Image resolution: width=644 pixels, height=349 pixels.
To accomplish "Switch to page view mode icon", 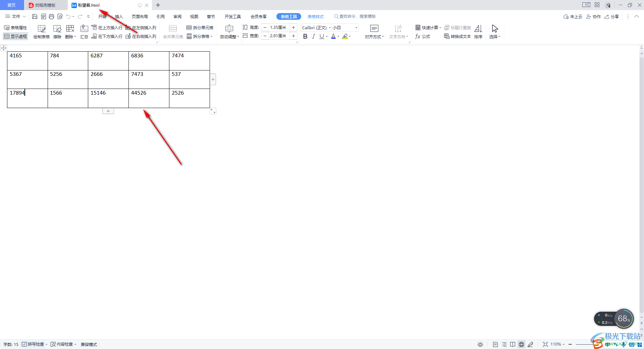I will click(495, 344).
